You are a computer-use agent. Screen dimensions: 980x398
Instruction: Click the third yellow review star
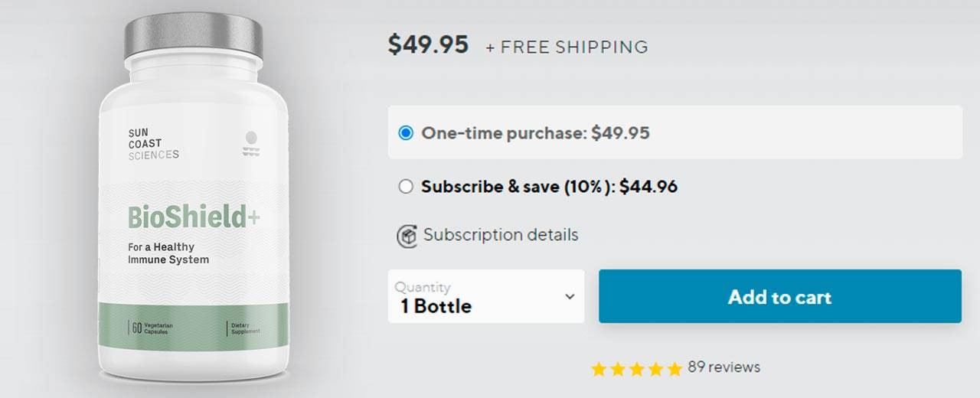[636, 369]
